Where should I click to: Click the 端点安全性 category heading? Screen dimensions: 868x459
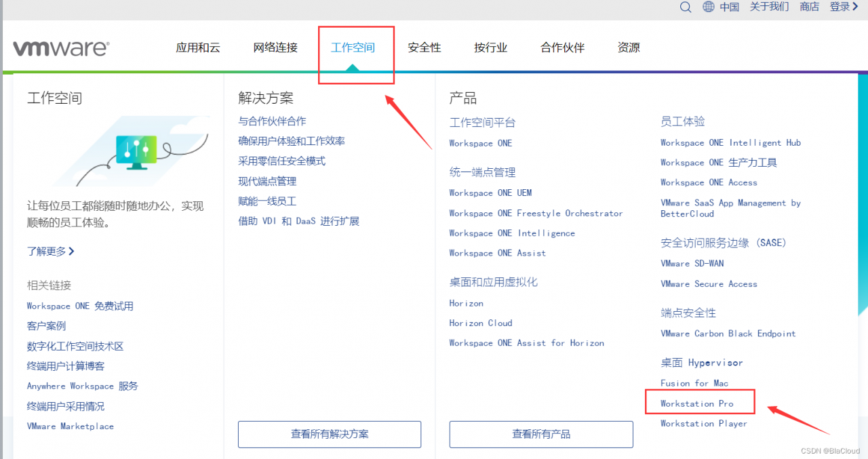(688, 313)
